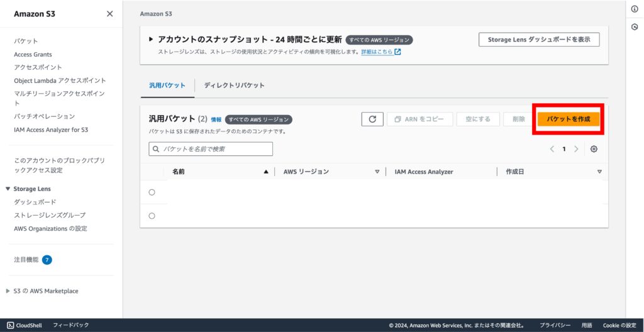Viewport: 644px width, 332px height.
Task: Select the first bucket row radio button
Action: [x=152, y=192]
